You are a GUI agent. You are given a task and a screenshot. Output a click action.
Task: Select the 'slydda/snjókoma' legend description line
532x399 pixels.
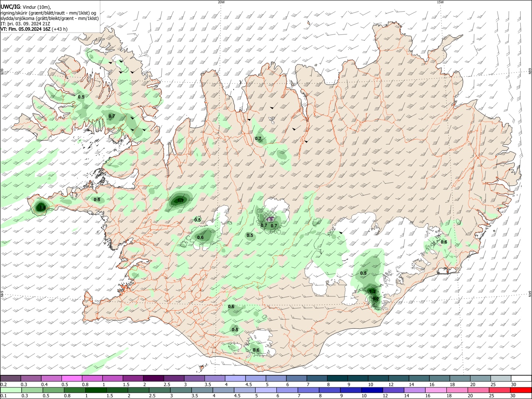[49, 18]
